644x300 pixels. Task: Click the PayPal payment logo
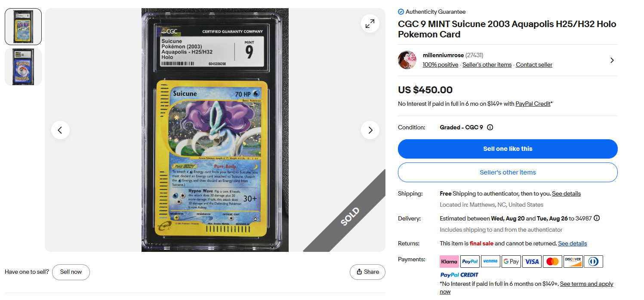pyautogui.click(x=470, y=261)
